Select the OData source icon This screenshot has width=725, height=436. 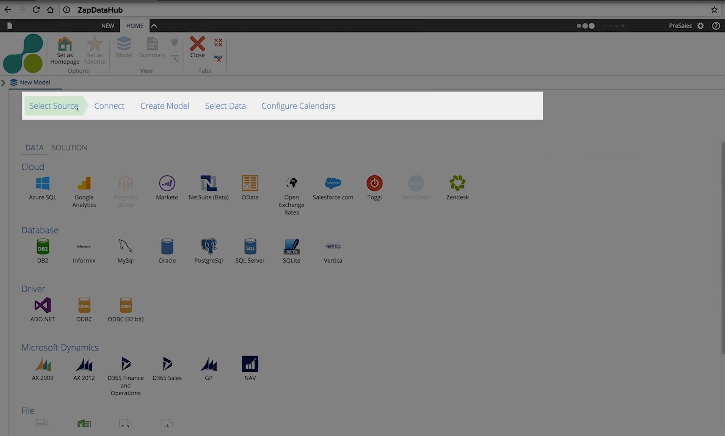tap(250, 188)
